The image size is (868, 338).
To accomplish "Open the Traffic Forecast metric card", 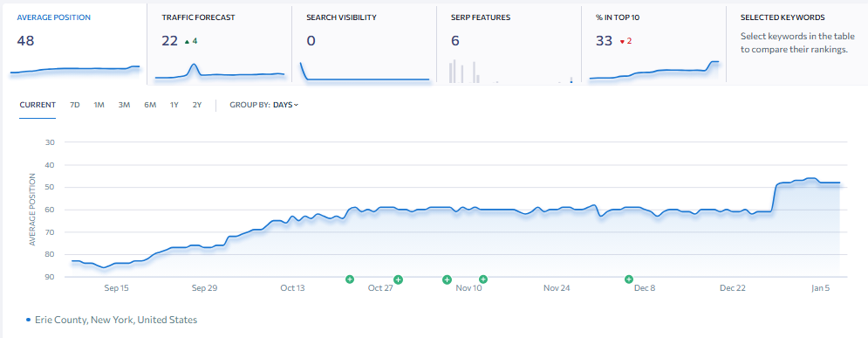I will [x=219, y=45].
